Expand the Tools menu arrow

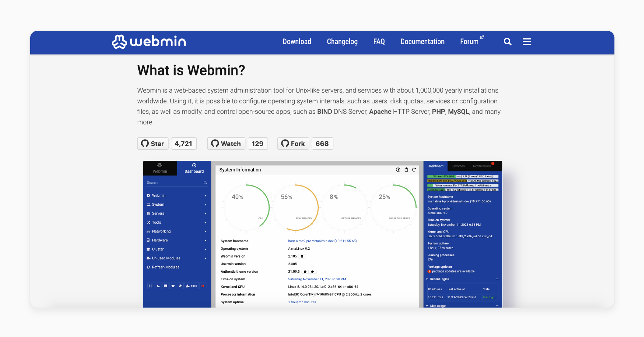[206, 223]
